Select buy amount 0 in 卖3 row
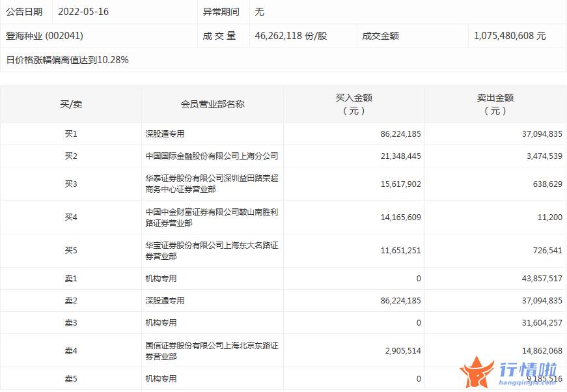This screenshot has height=392, width=567. click(x=419, y=322)
